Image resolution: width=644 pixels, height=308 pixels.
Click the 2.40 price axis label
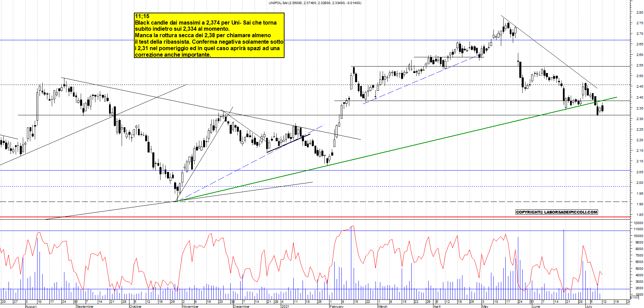point(639,98)
